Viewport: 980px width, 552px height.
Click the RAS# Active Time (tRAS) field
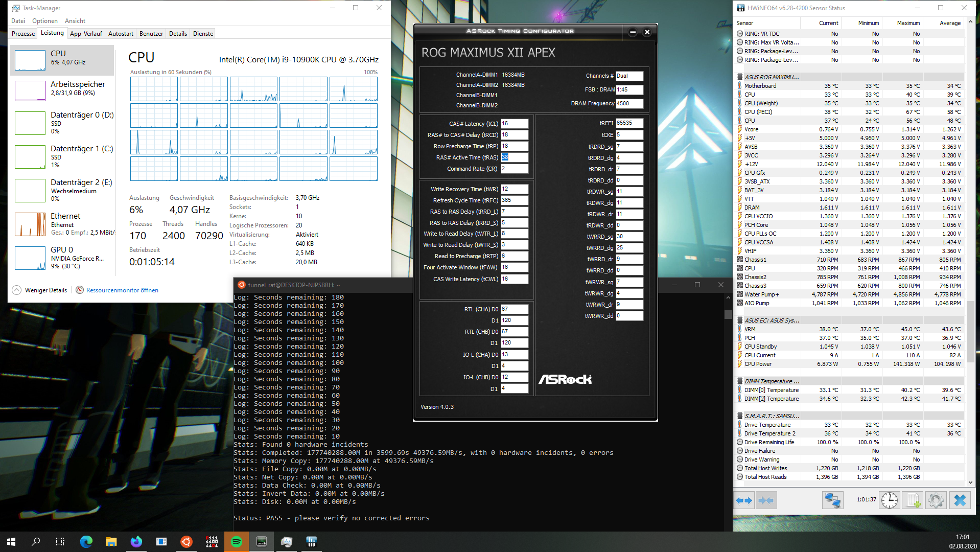[x=515, y=157]
